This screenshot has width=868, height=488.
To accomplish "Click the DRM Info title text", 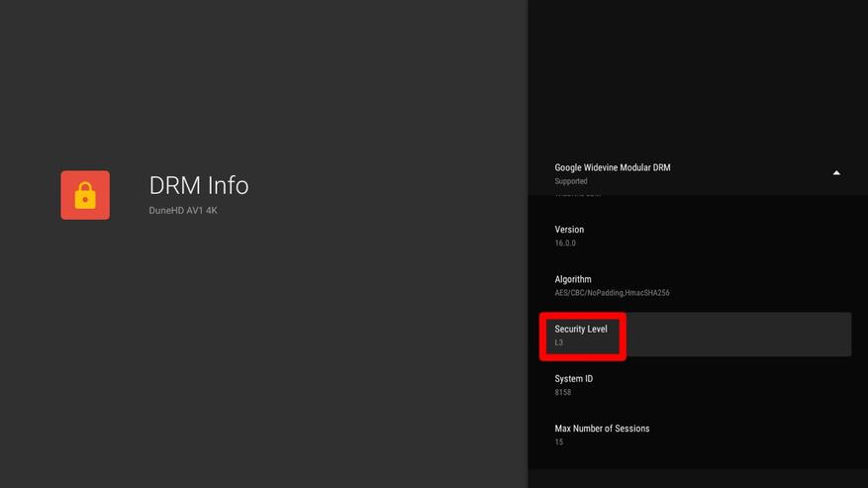I will click(x=199, y=185).
